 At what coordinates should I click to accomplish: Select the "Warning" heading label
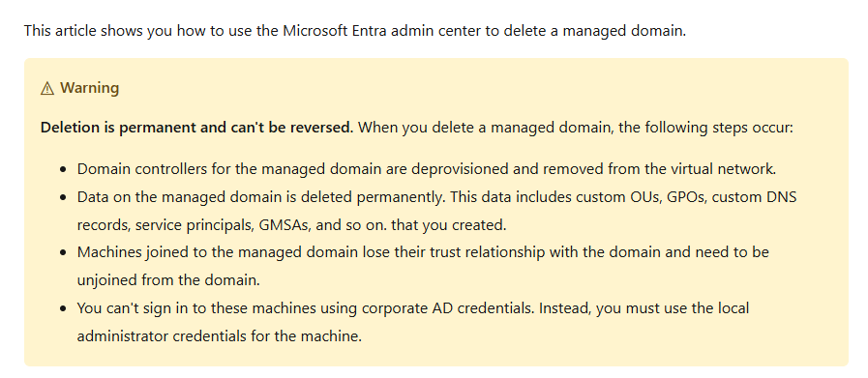click(x=90, y=88)
